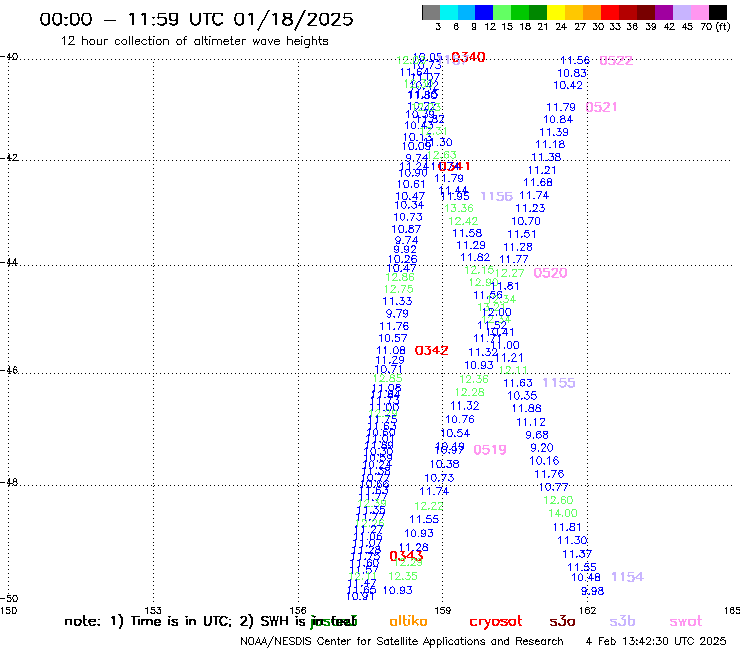740x650 pixels.
Task: Click the wave height value 11.12
Action: (531, 422)
